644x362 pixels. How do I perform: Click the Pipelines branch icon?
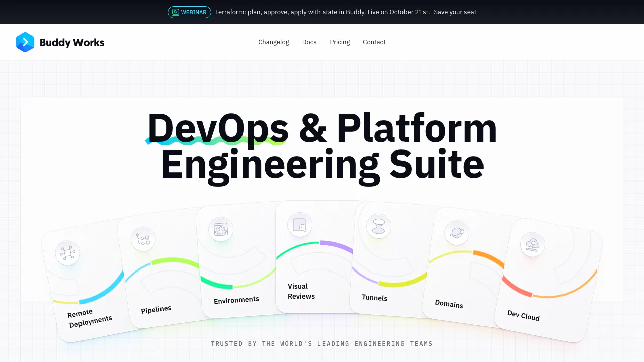click(x=143, y=239)
